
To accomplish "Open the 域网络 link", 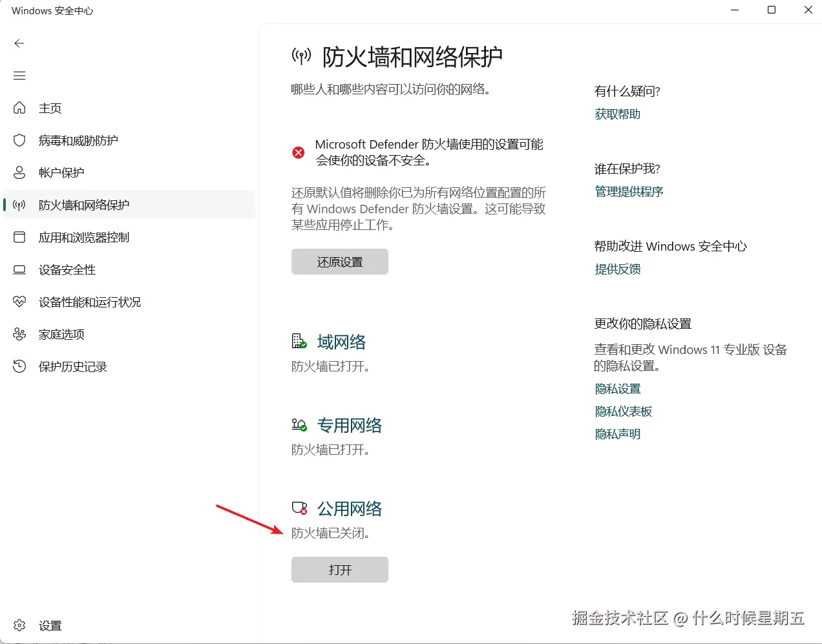I will pyautogui.click(x=341, y=342).
